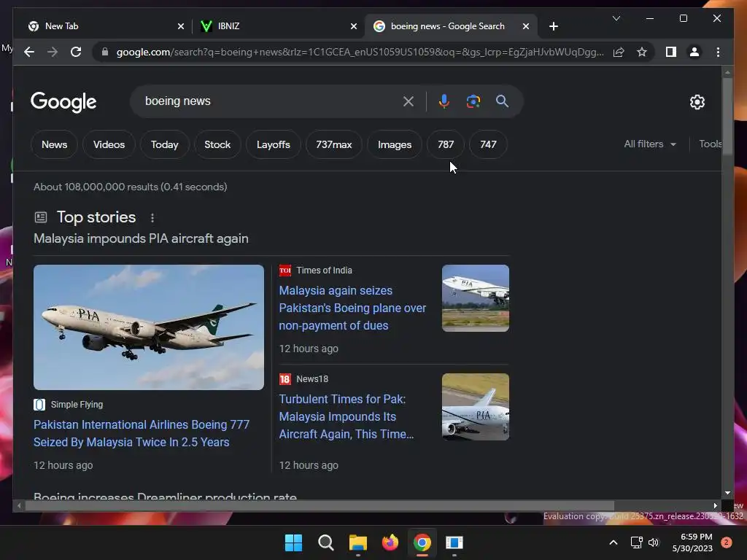Click vertical scrollbar down arrow
Viewport: 747px width, 560px height.
(x=727, y=494)
